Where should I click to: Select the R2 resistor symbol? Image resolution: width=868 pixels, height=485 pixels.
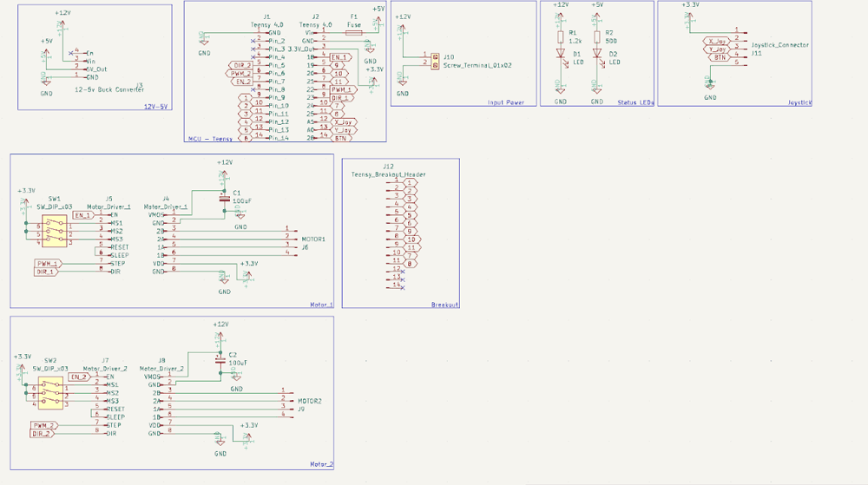tap(597, 37)
